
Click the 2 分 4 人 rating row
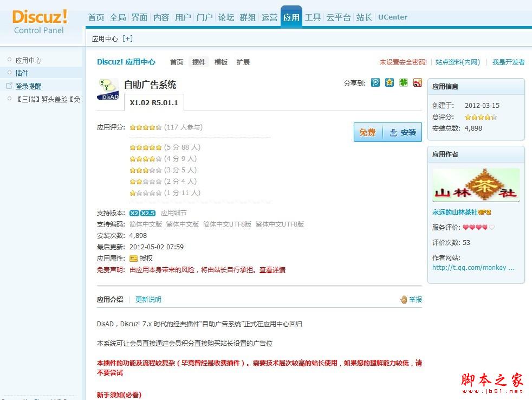163,182
